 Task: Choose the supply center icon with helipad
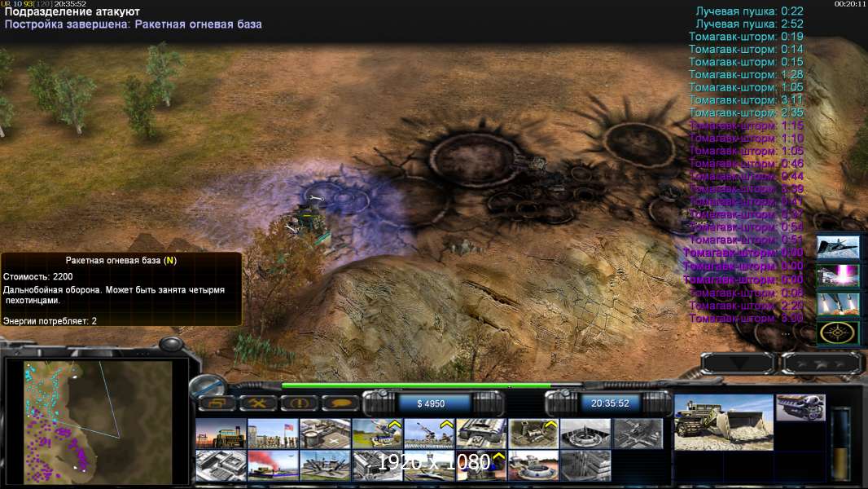pyautogui.click(x=325, y=433)
